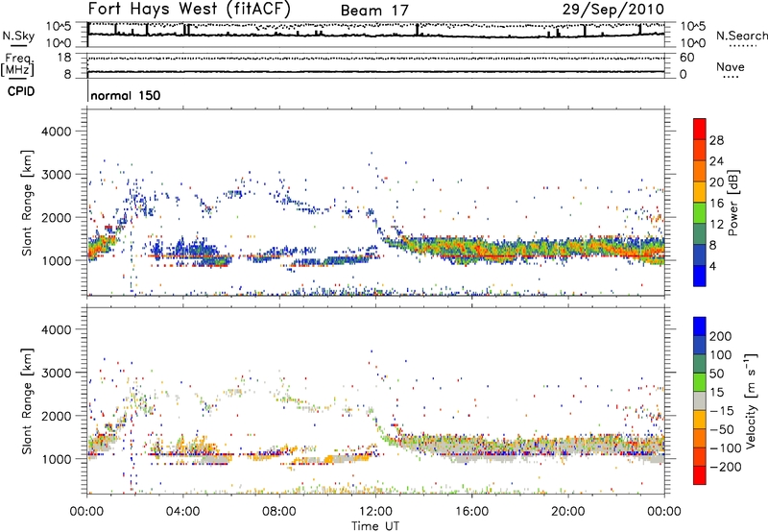Select the "N.Search" legend label
This screenshot has height=532, width=768.
(741, 36)
